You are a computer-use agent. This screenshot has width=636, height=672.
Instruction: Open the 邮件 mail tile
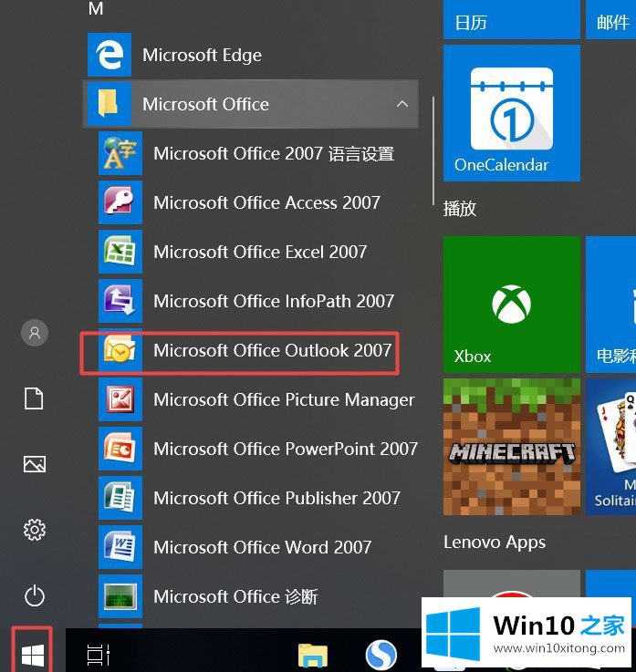tap(610, 20)
